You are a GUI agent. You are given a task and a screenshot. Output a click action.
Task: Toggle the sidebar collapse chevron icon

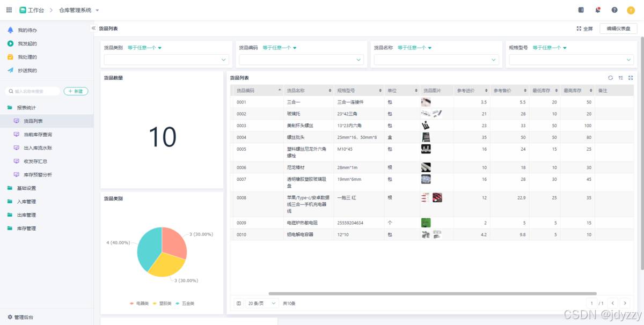[x=93, y=28]
